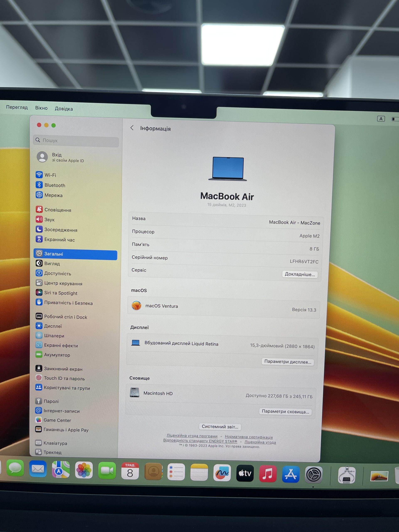The image size is (399, 532).
Task: Click the computer name MacBook Air - MacZone
Action: [x=294, y=223]
